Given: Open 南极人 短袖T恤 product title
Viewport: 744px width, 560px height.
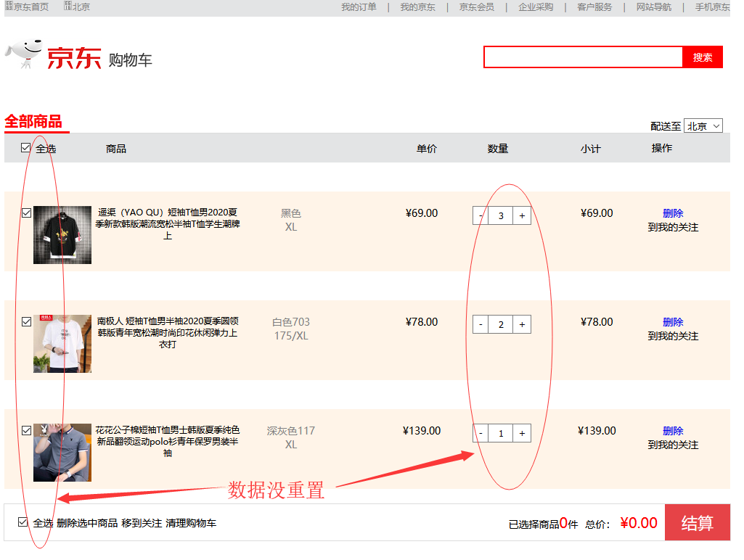Looking at the screenshot, I should coord(168,332).
